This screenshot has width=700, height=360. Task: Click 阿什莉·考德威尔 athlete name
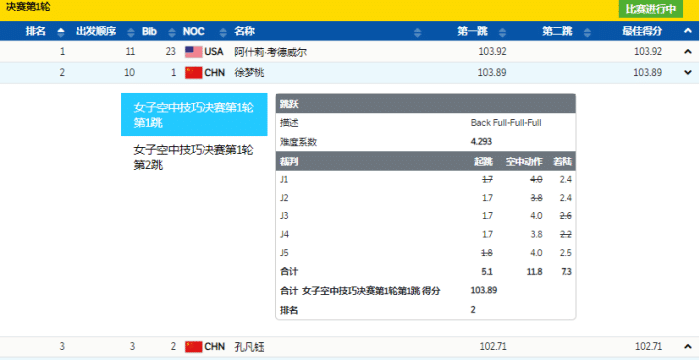pyautogui.click(x=271, y=52)
